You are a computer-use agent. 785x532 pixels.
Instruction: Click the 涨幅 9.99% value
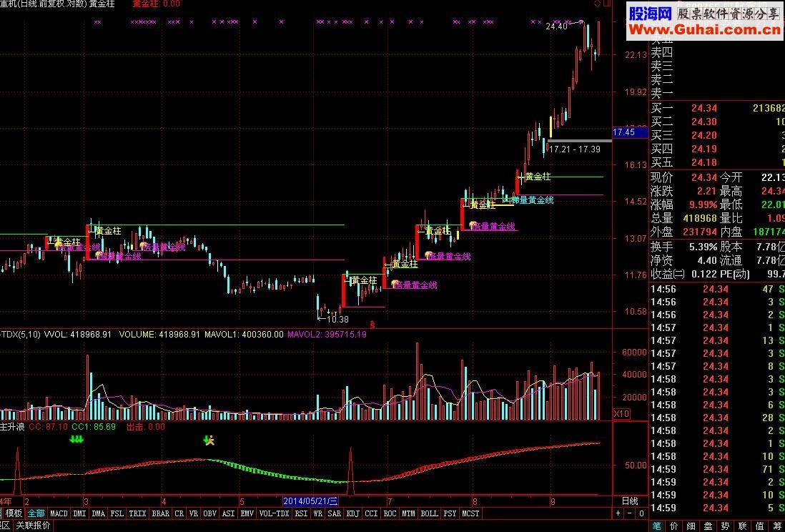click(702, 205)
